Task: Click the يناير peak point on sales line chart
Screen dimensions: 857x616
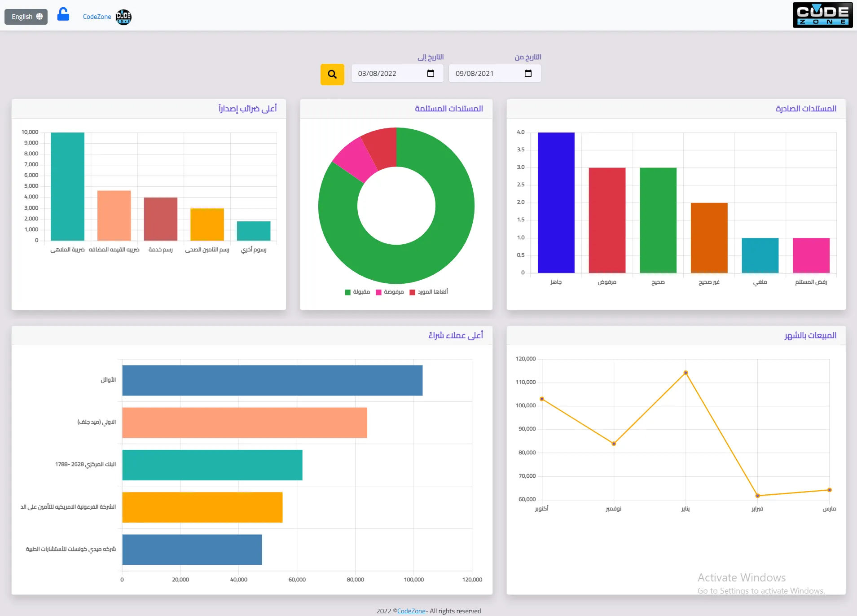Action: [x=686, y=373]
